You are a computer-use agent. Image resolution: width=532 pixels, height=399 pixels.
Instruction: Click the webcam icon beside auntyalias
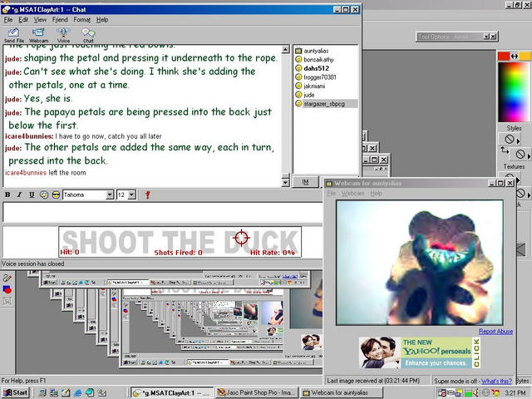(298, 51)
